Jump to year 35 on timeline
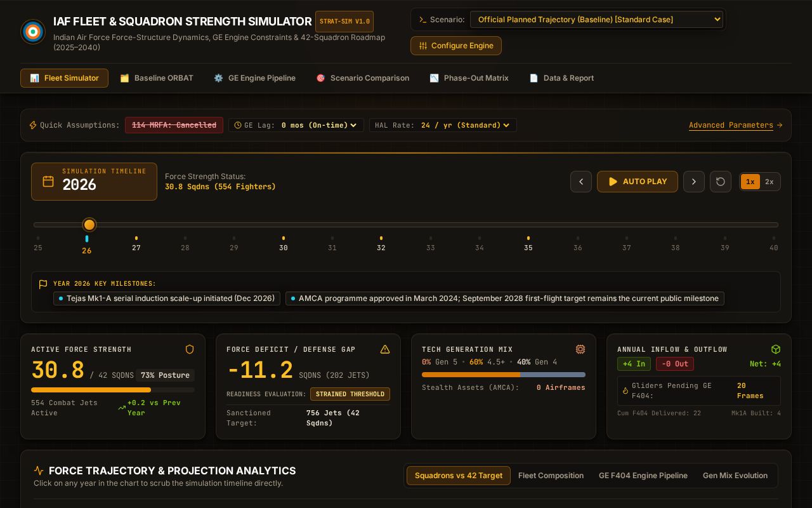The image size is (812, 508). pos(528,244)
